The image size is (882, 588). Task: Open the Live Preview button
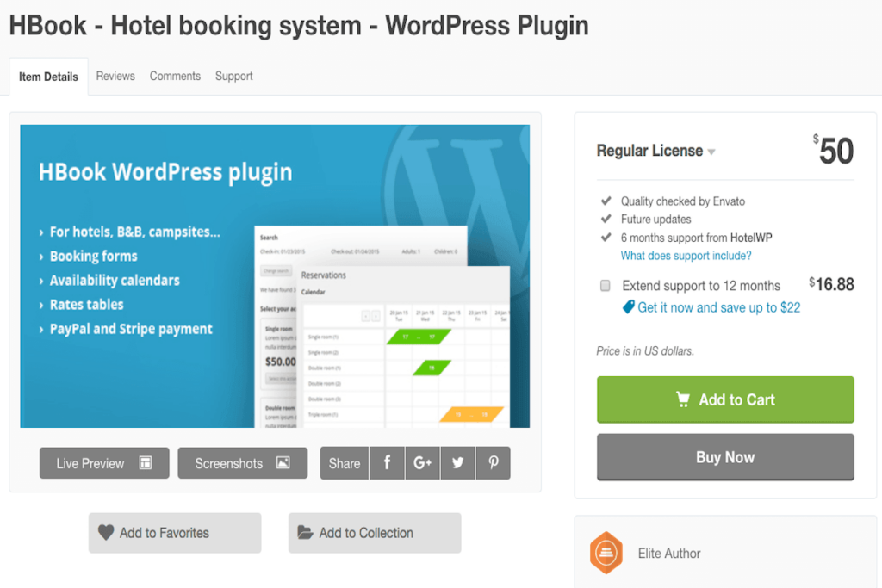pos(104,463)
